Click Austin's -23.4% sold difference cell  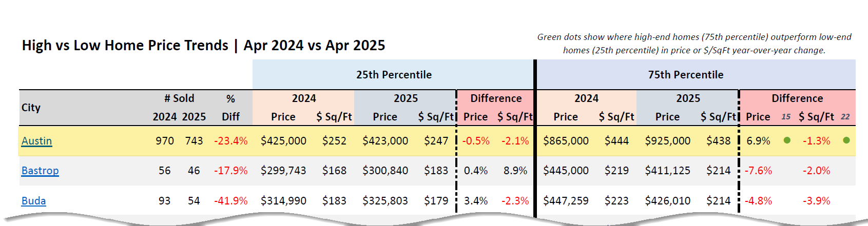point(230,141)
